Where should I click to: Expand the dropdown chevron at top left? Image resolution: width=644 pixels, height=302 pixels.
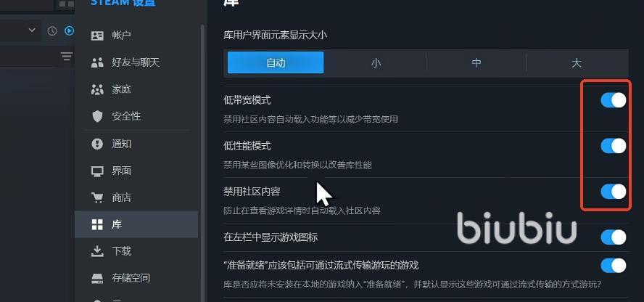(32, 30)
